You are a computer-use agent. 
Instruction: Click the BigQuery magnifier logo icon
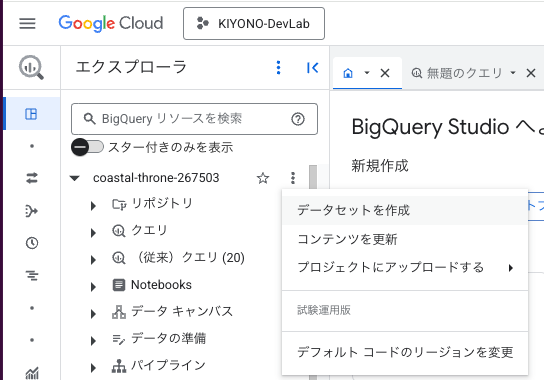pyautogui.click(x=31, y=67)
